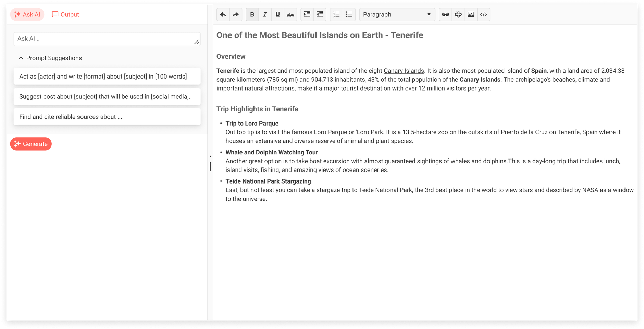Follow the Canary Islands link
The height and width of the screenshot is (329, 644).
[404, 71]
